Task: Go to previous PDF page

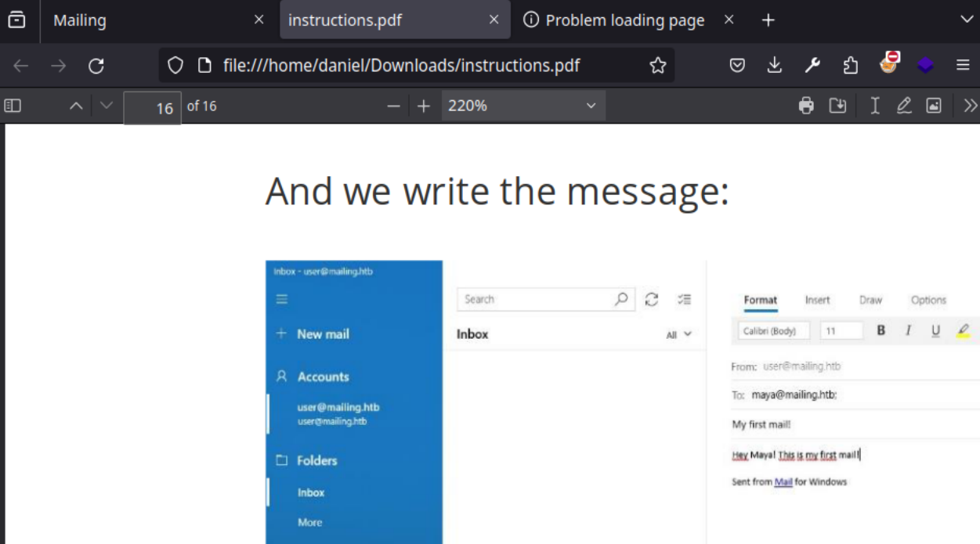Action: click(x=76, y=106)
